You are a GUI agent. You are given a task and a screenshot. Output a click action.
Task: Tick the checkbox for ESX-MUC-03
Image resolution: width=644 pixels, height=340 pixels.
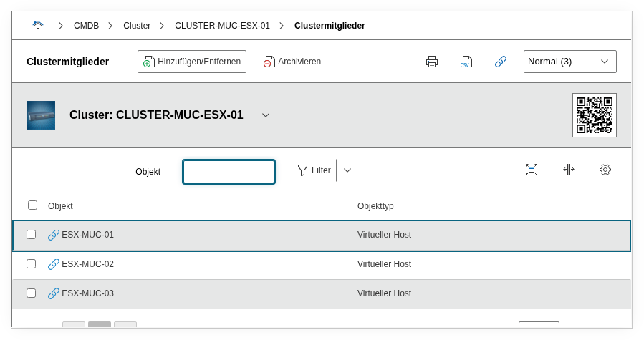coord(32,293)
